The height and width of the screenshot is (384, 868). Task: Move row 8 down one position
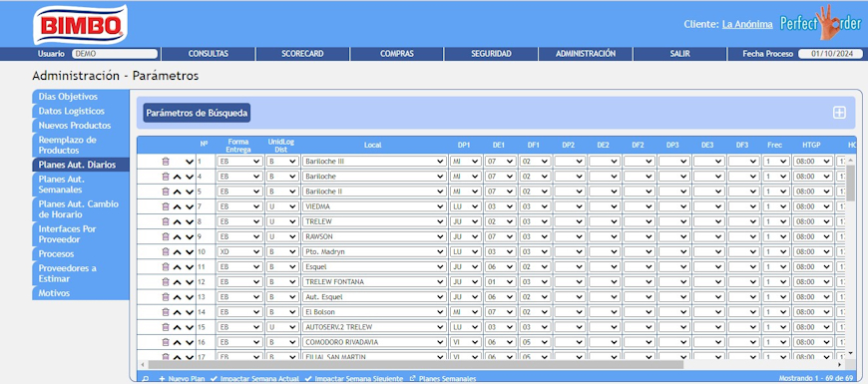pyautogui.click(x=190, y=221)
